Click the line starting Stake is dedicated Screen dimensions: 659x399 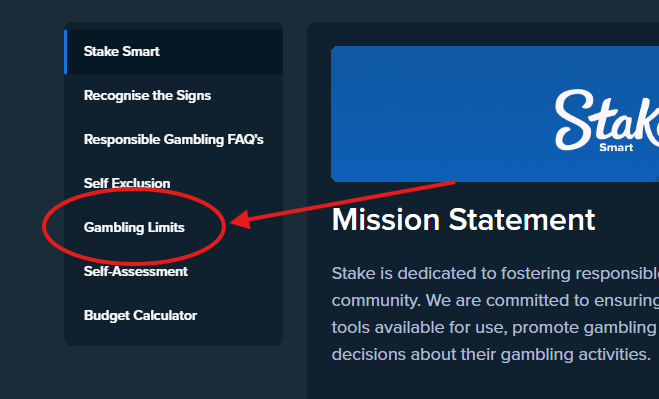pos(495,274)
